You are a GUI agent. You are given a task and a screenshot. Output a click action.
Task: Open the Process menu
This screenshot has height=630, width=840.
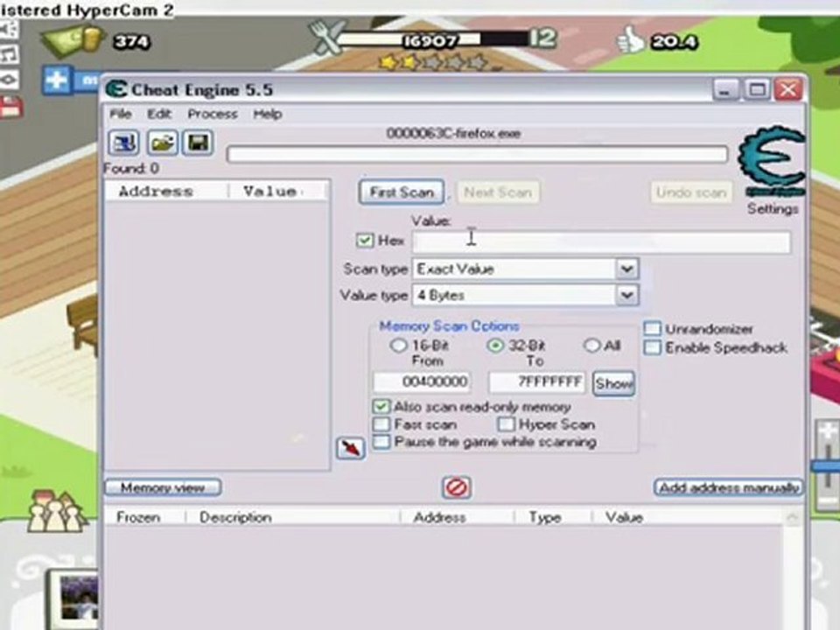pyautogui.click(x=212, y=114)
